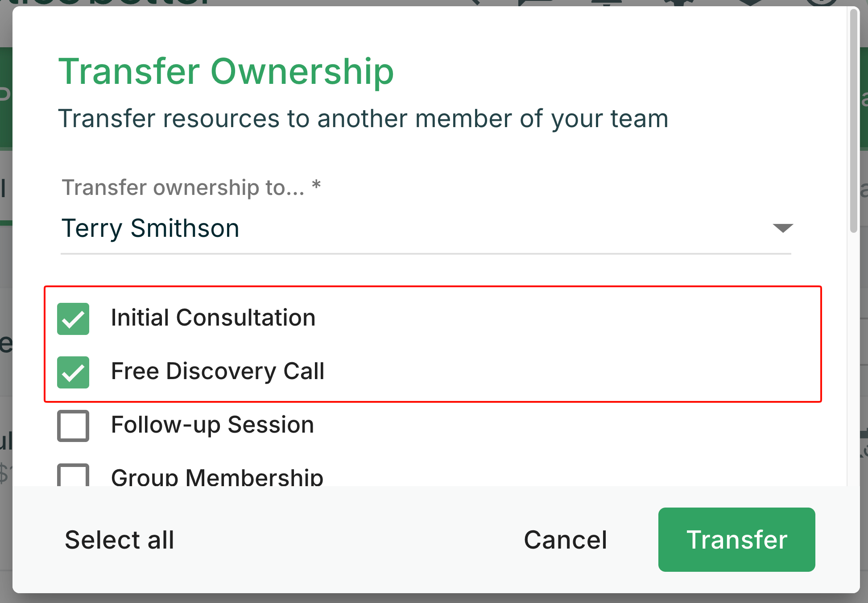Click the required asterisk next to the field label
Image resolution: width=868 pixels, height=603 pixels.
316,185
